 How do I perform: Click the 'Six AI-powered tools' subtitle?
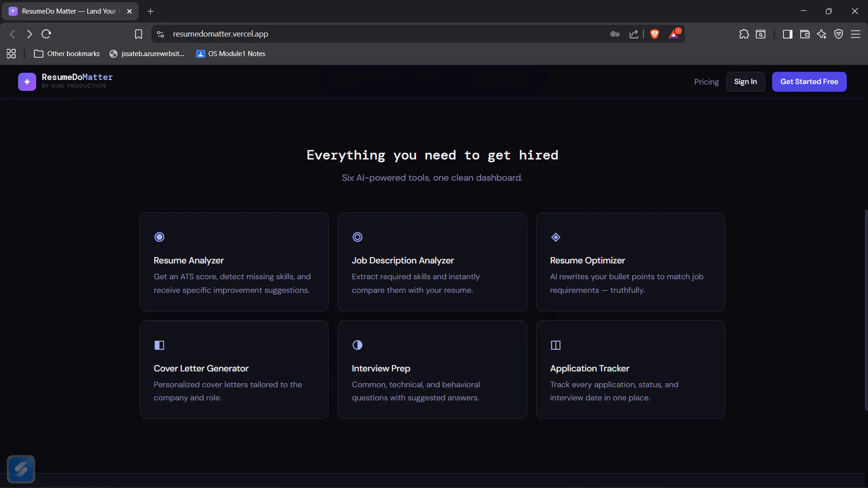point(433,178)
